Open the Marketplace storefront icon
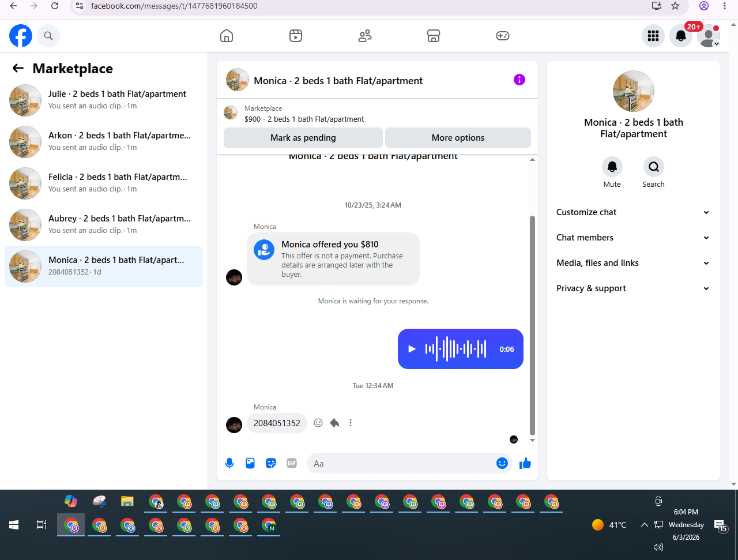This screenshot has height=560, width=738. tap(434, 36)
